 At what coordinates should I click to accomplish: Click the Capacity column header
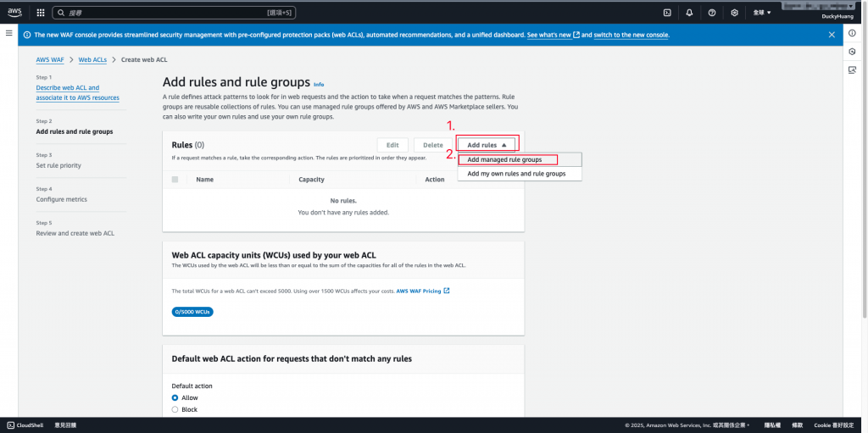click(x=311, y=180)
